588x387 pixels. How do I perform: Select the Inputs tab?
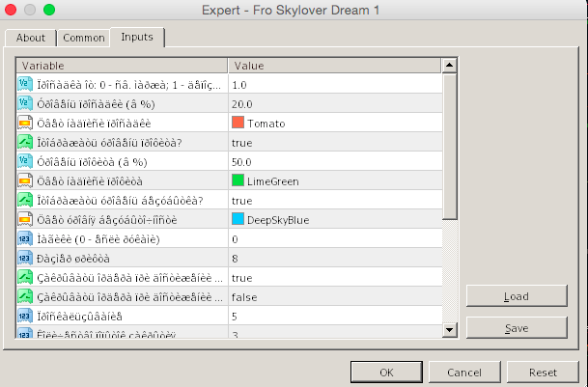click(137, 37)
